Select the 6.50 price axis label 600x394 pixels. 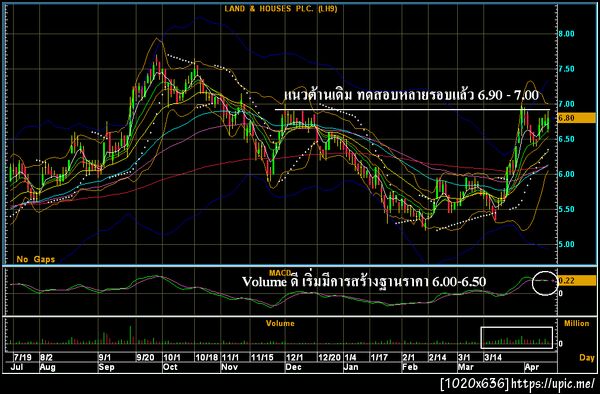[566, 139]
